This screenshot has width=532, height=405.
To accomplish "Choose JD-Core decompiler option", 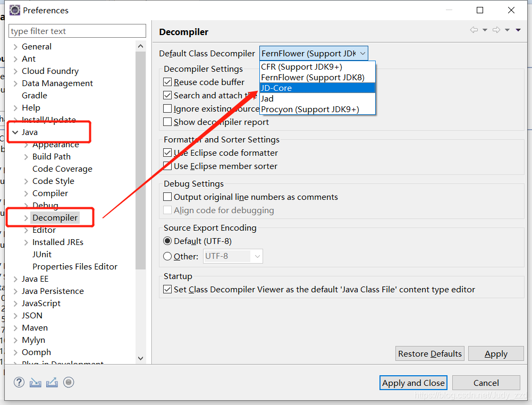I will [318, 88].
